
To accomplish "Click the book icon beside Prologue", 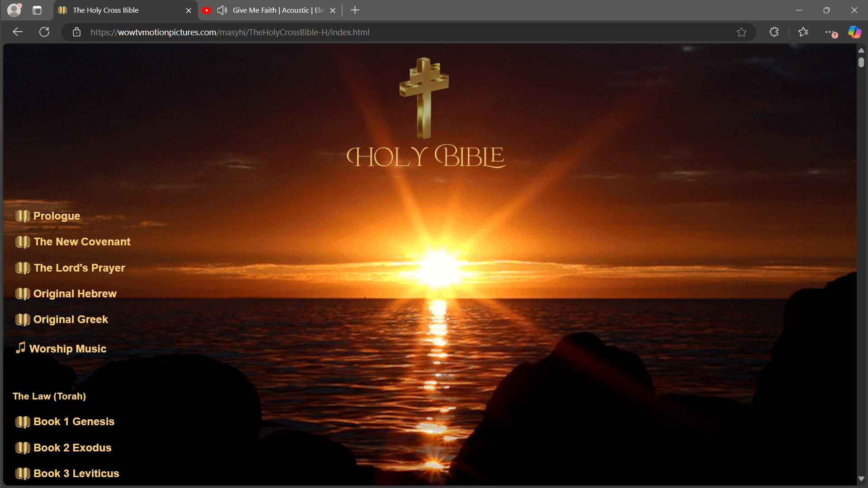I will point(23,216).
